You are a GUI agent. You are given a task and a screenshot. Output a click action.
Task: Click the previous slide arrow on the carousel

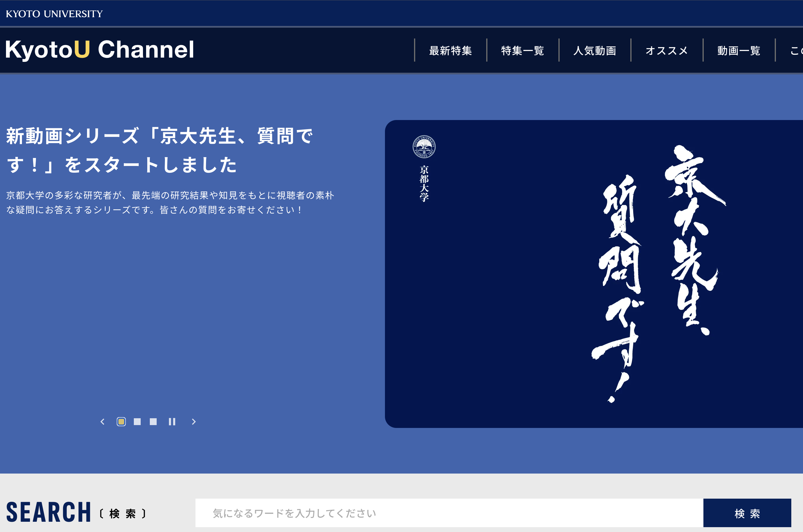coord(102,422)
